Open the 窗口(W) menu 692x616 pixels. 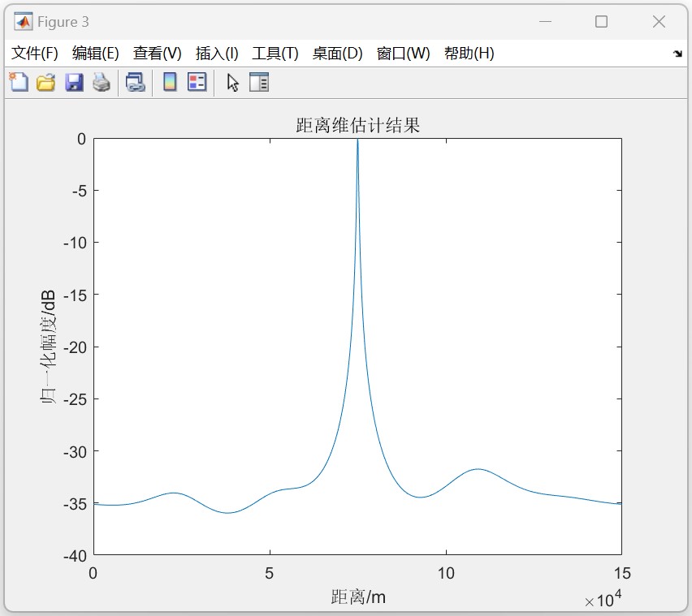[403, 54]
